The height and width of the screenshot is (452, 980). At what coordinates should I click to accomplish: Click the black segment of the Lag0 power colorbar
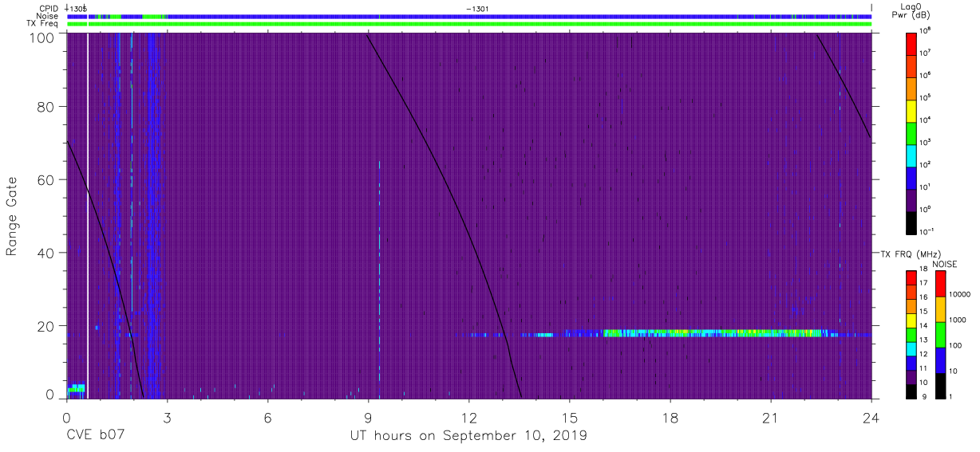(911, 223)
